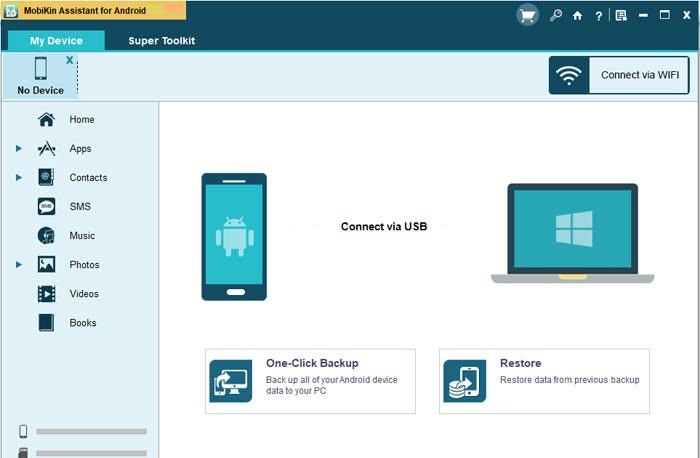Click the SD card storage usage bar
This screenshot has height=458, width=700.
click(x=92, y=453)
